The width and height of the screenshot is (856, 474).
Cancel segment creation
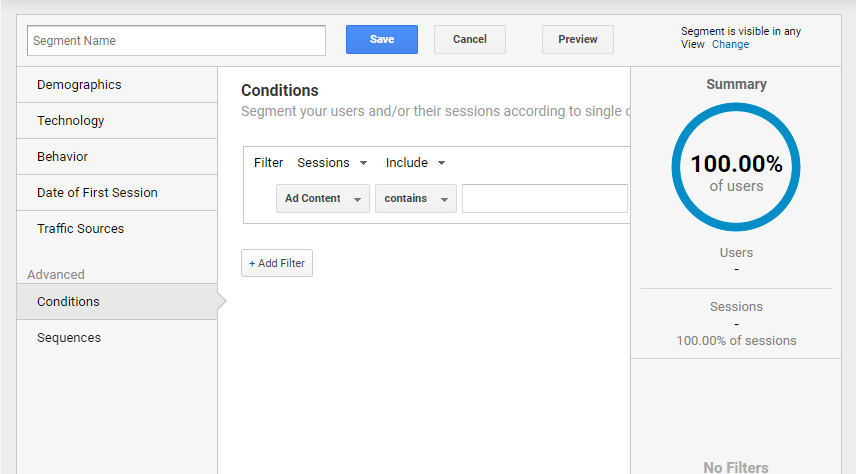pos(469,40)
